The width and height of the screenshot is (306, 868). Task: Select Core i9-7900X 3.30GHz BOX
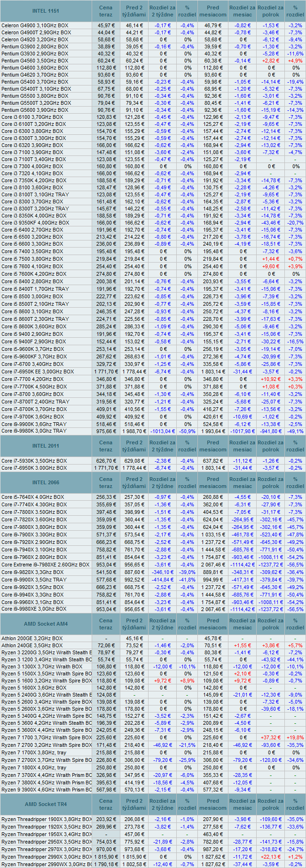point(34,535)
